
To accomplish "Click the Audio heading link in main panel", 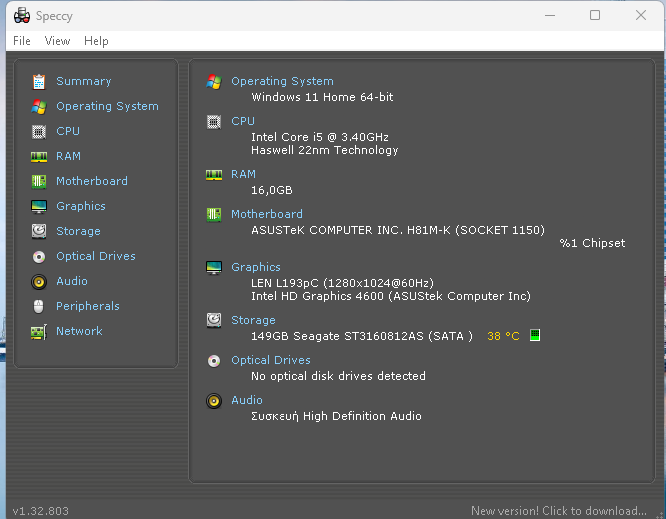I will click(247, 400).
